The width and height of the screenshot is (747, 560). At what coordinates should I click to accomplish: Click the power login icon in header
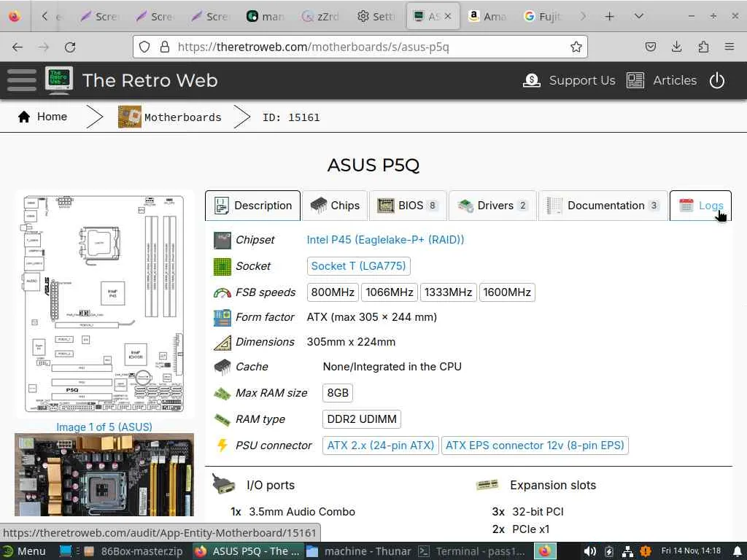[716, 80]
